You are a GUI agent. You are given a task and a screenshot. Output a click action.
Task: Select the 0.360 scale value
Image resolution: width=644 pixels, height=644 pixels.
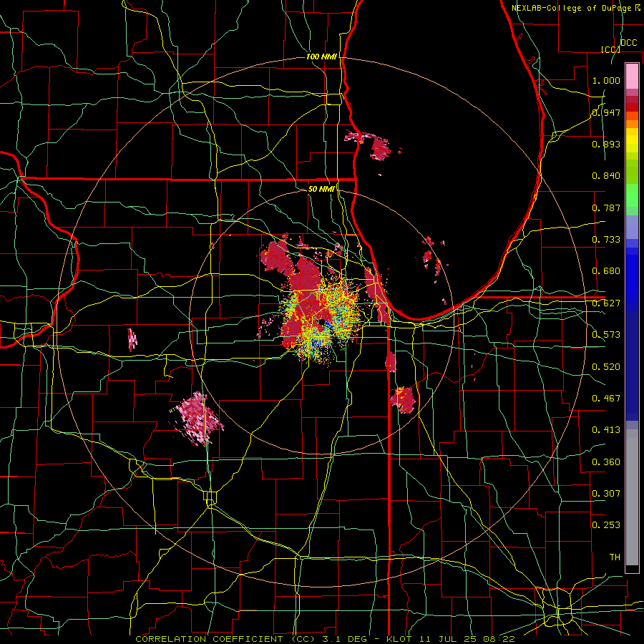click(x=606, y=462)
